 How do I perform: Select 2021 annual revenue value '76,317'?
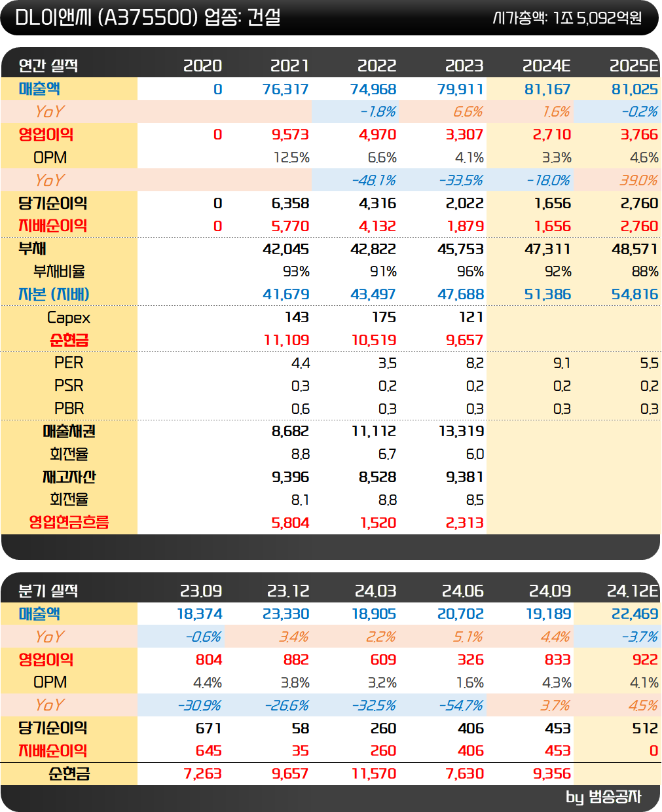point(285,89)
